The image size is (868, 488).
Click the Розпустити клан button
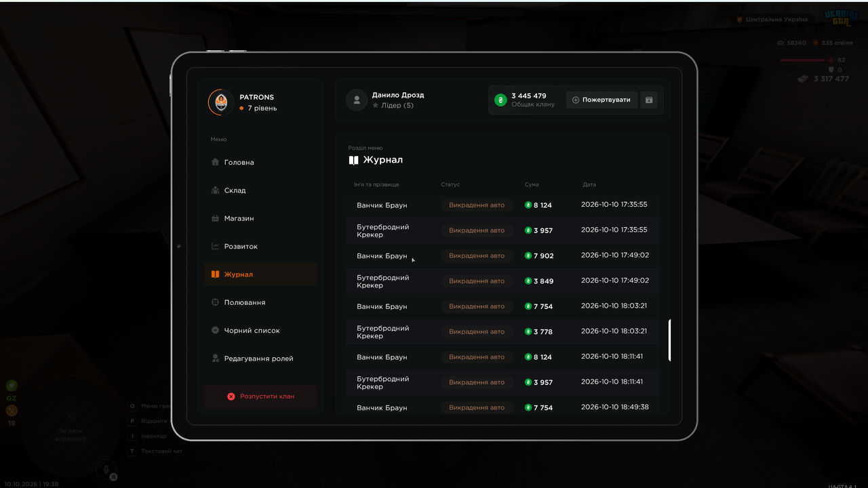coord(260,396)
